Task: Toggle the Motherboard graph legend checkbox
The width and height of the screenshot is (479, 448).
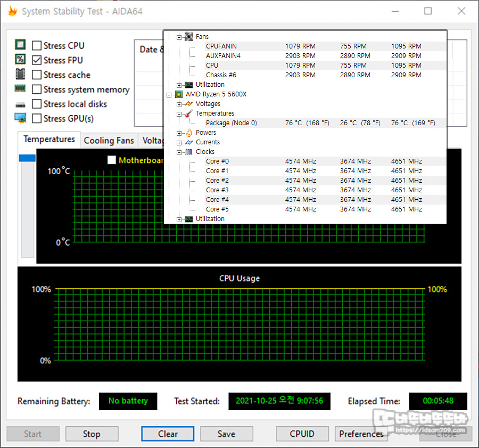Action: coord(112,160)
